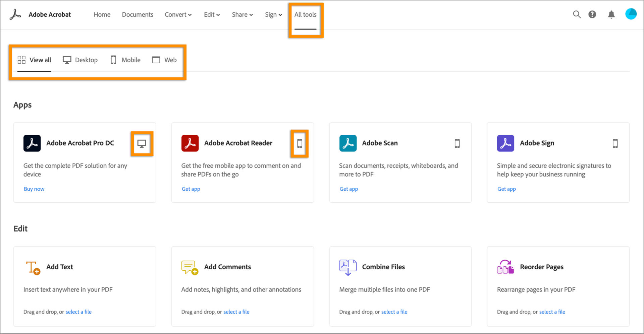644x334 pixels.
Task: Click the Adobe Acrobat Pro DC app icon
Action: tap(32, 143)
